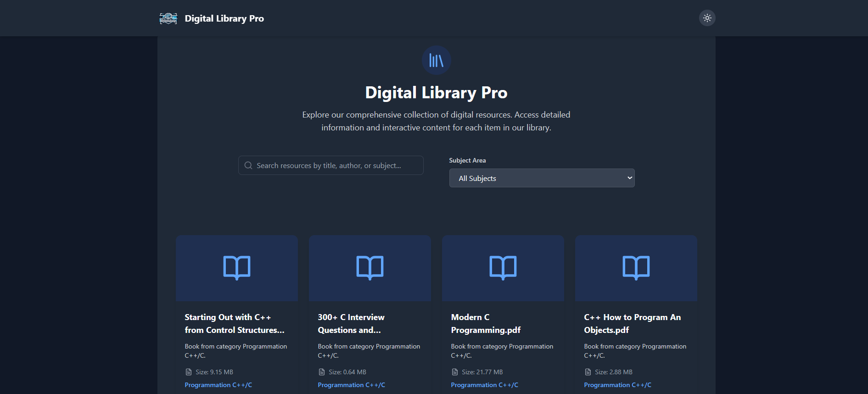Click the book icon on Modern C Programming card
Viewport: 868px width, 394px height.
[x=503, y=268]
